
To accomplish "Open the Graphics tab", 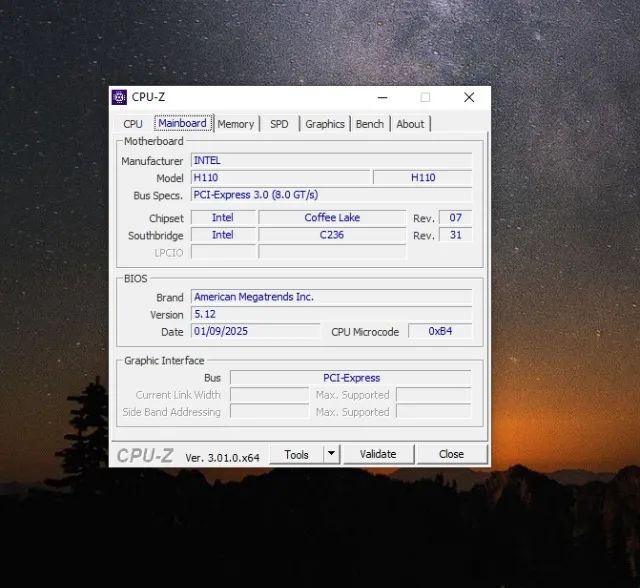I will [325, 124].
